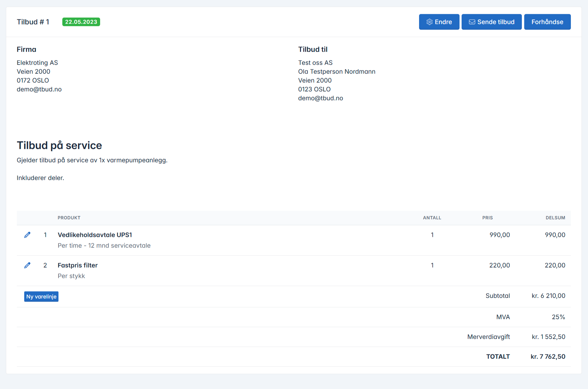Click the DELSUM column header
This screenshot has height=389, width=588.
[x=555, y=218]
